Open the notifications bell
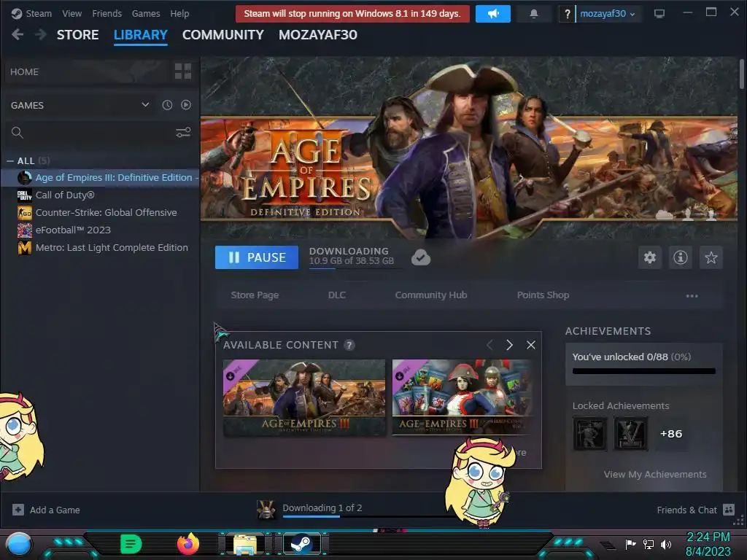 pos(533,14)
